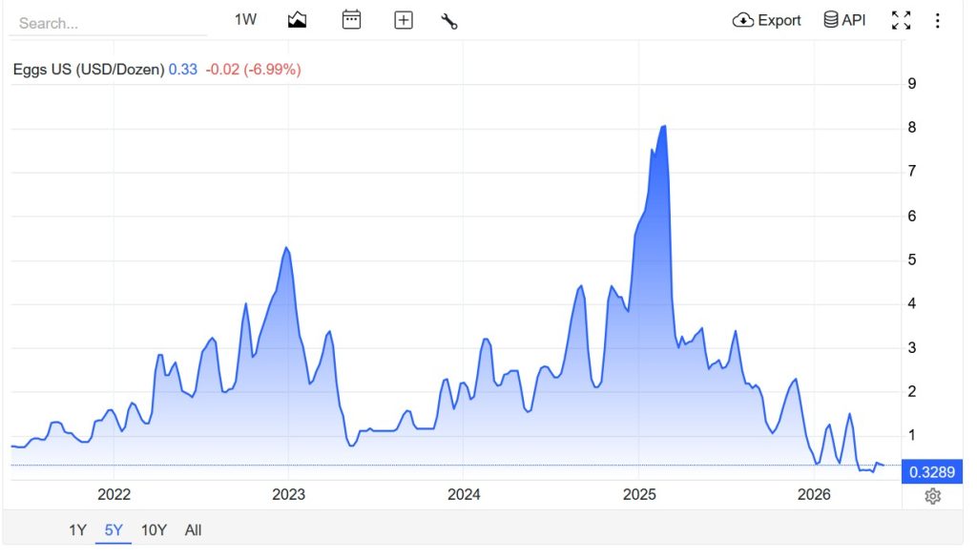977x560 pixels.
Task: Click the 2025 price peak near 8
Action: 664,127
